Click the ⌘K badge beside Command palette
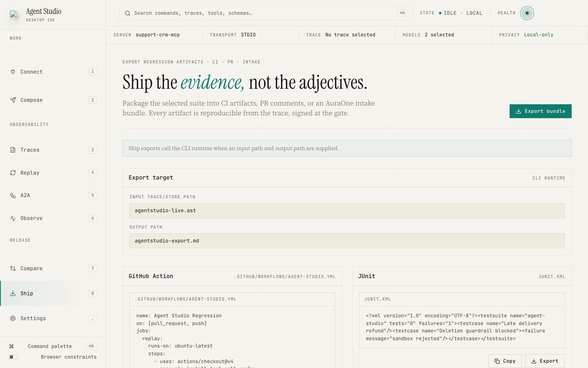588x368 pixels. (91, 346)
